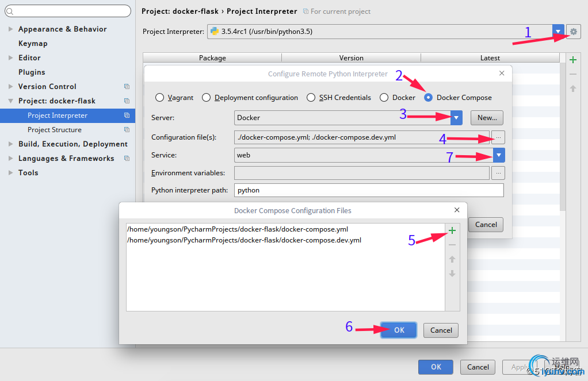Click OK in the settings window footer

436,367
